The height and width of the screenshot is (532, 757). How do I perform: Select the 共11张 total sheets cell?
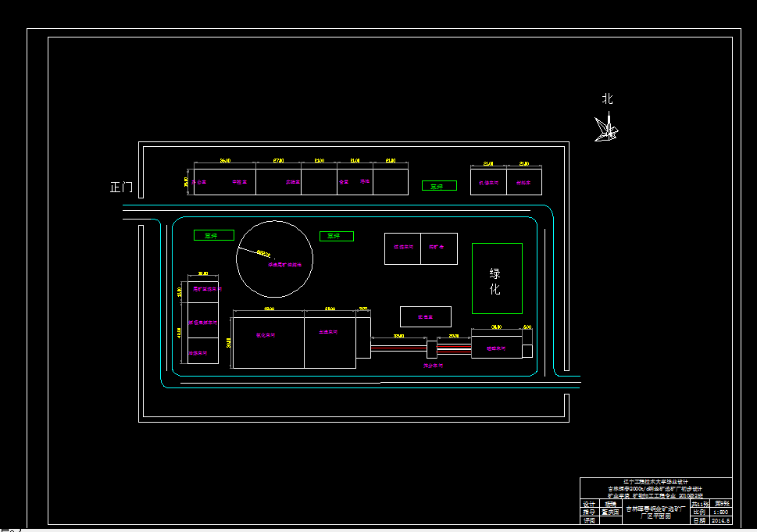pyautogui.click(x=700, y=504)
